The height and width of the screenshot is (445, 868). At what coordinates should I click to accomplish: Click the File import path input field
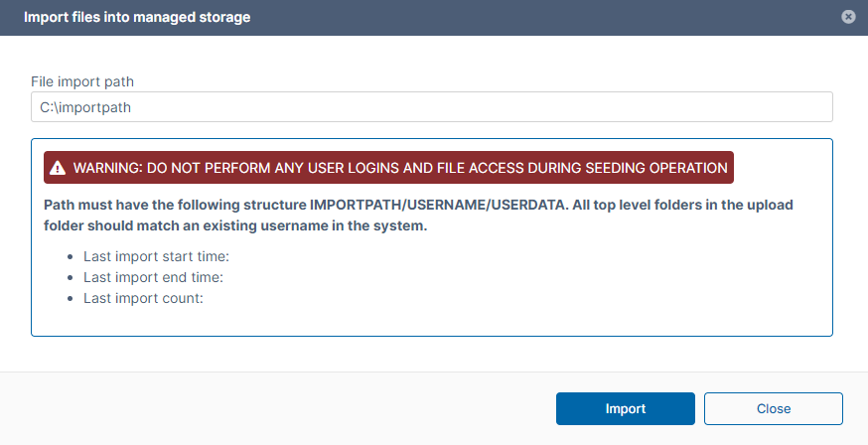tap(431, 107)
